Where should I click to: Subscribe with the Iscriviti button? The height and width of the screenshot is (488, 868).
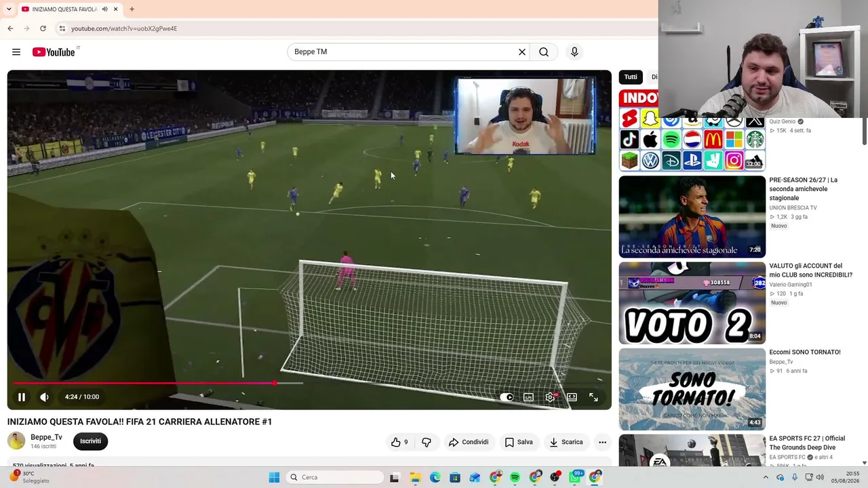tap(90, 441)
